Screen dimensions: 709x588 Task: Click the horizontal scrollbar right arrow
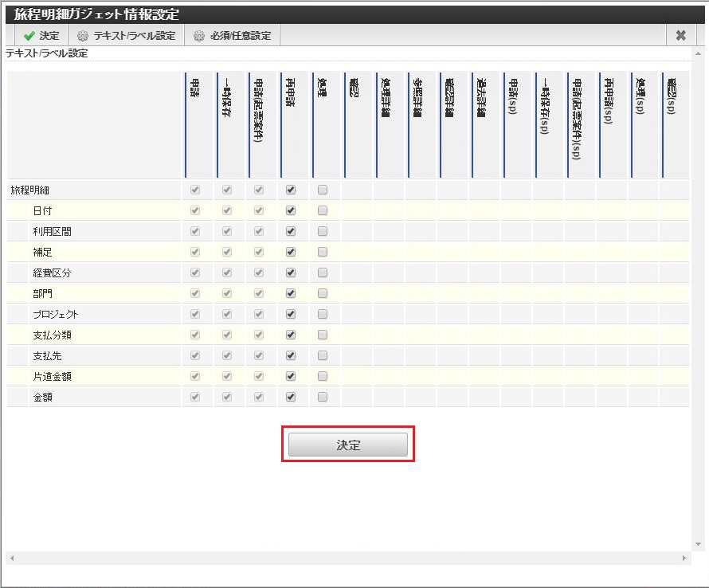(684, 559)
